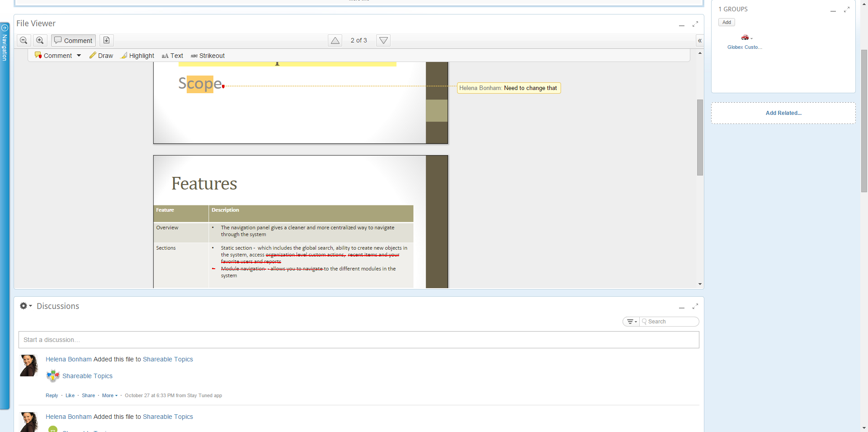Click the red comment marker next to Scope
Screen dimensions: 868x432
223,86
